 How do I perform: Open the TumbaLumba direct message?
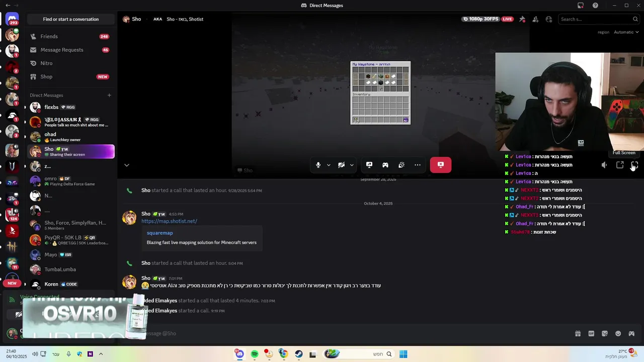70,269
